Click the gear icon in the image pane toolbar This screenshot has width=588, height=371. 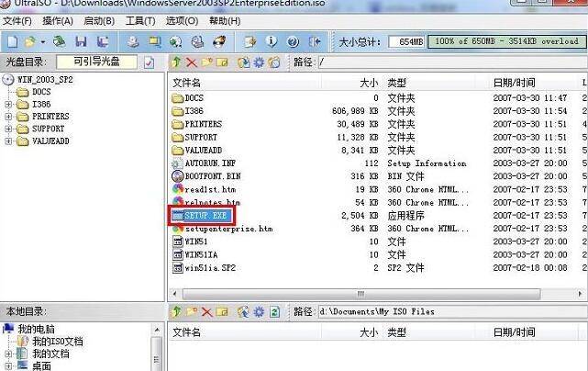(259, 62)
